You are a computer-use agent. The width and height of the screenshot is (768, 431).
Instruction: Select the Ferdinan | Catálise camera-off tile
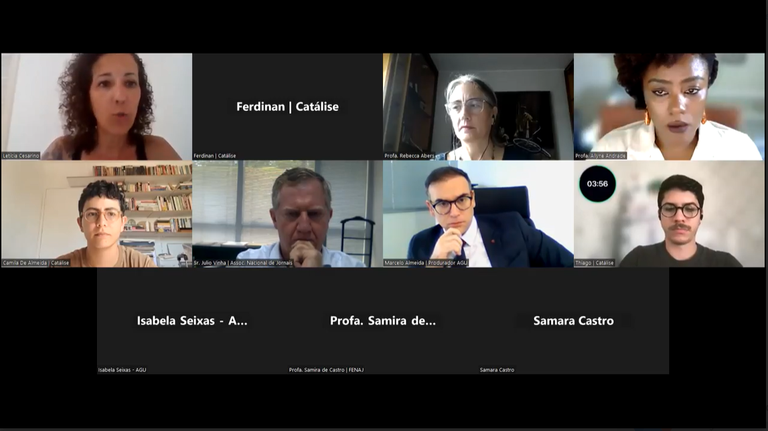(287, 106)
